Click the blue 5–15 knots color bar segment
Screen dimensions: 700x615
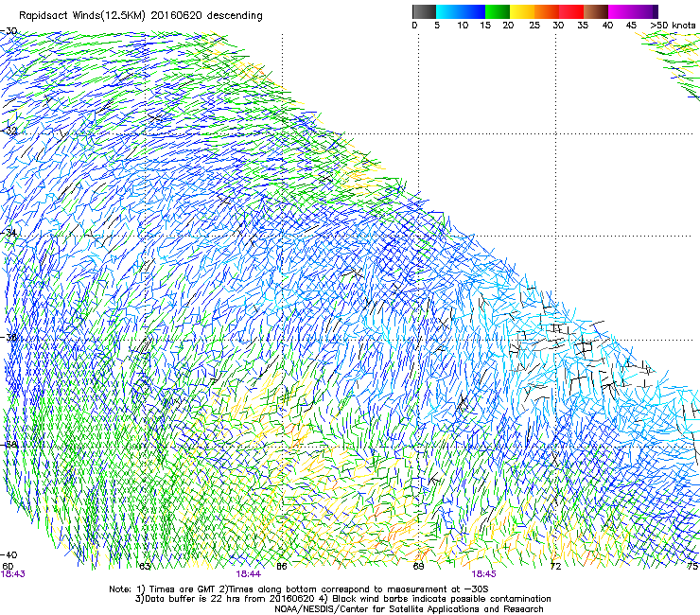pos(461,11)
